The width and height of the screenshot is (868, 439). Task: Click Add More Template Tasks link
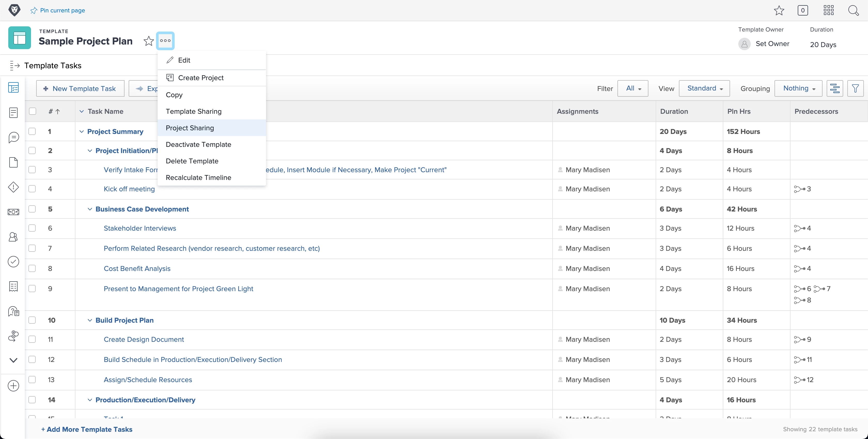point(87,429)
